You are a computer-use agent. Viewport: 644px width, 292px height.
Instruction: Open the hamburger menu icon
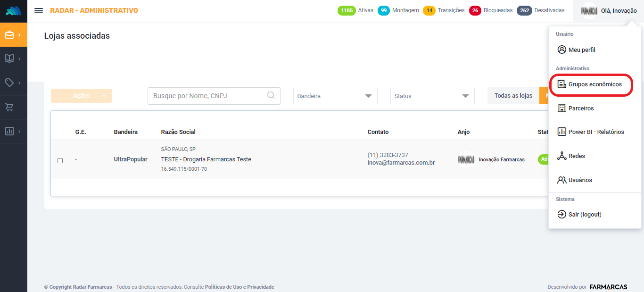pos(39,10)
